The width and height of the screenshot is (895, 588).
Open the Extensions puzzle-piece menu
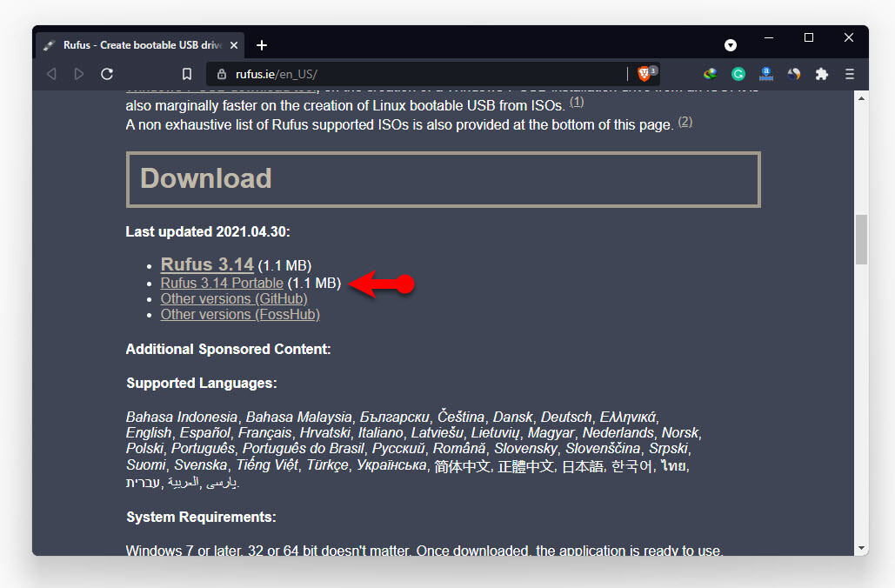[822, 74]
